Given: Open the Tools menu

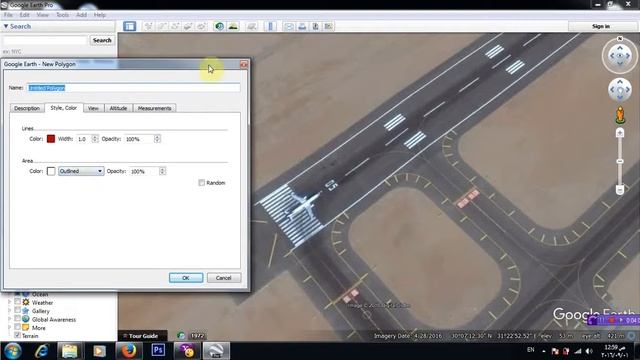Looking at the screenshot, I should pos(62,15).
